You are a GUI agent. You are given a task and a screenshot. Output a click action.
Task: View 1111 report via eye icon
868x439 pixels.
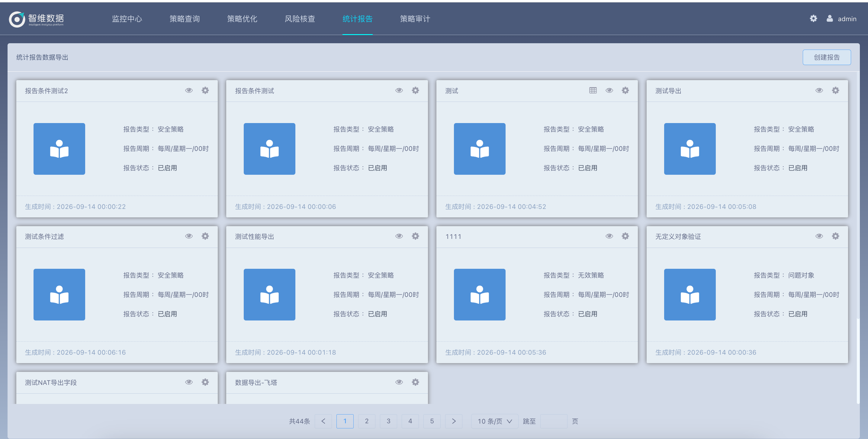coord(609,236)
